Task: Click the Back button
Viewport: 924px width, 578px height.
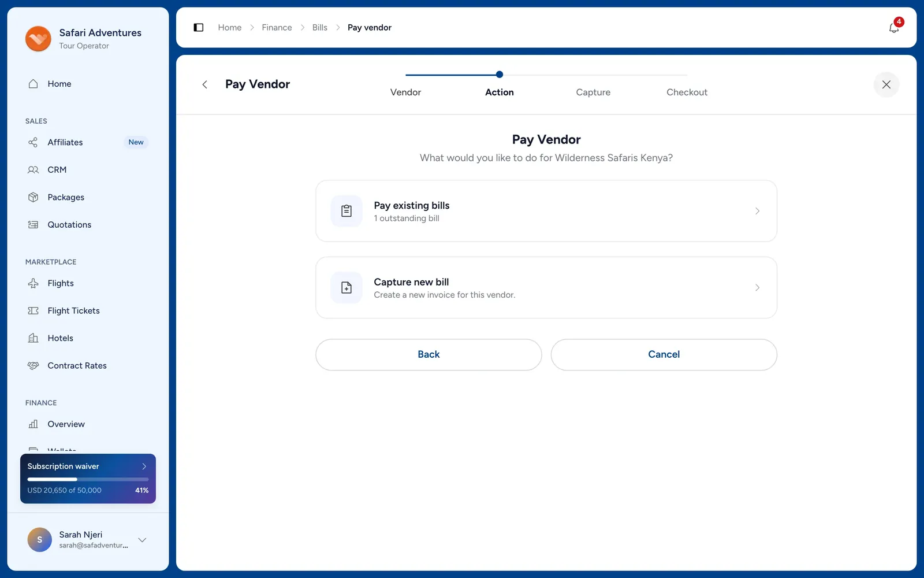Action: tap(429, 354)
